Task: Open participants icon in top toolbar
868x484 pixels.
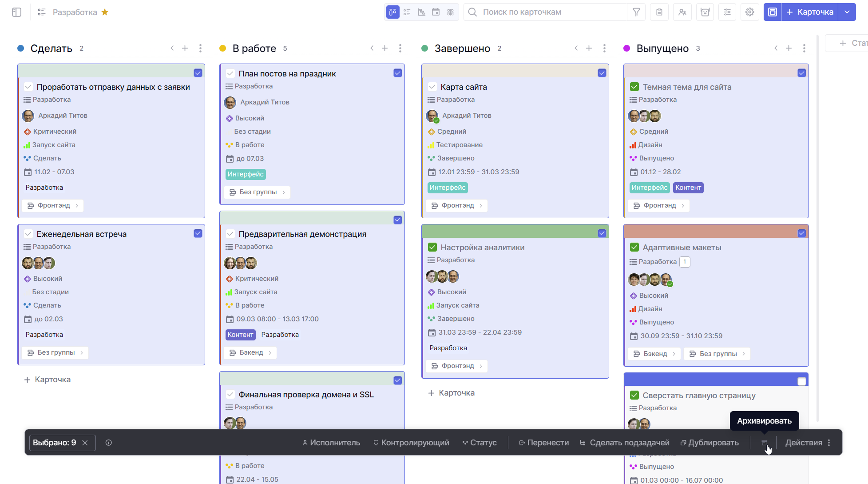Action: point(682,12)
